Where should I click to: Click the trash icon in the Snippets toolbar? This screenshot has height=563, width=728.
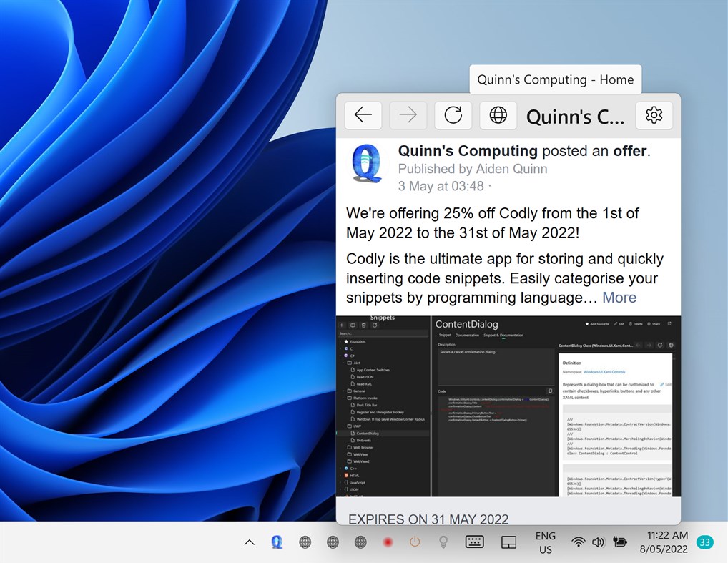pos(365,325)
